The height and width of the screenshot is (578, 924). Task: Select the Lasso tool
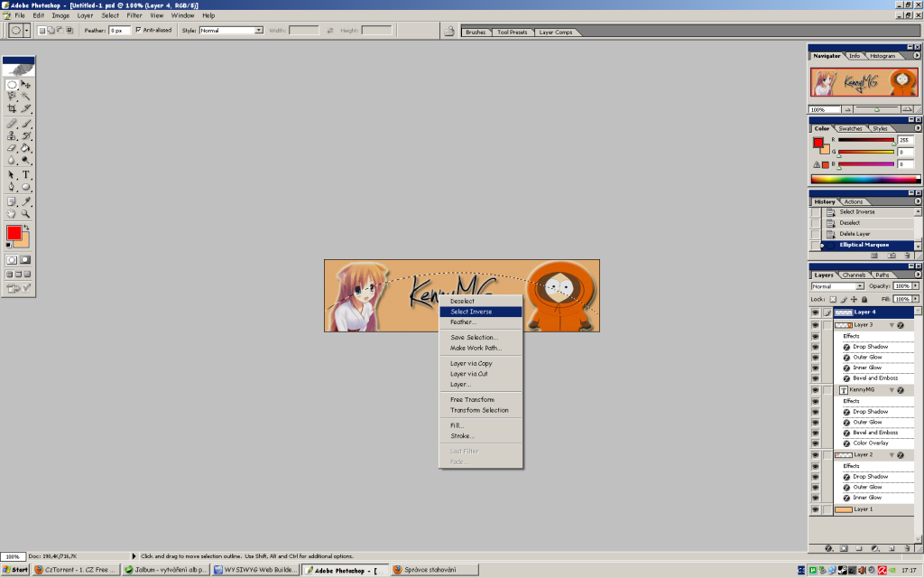pyautogui.click(x=11, y=96)
